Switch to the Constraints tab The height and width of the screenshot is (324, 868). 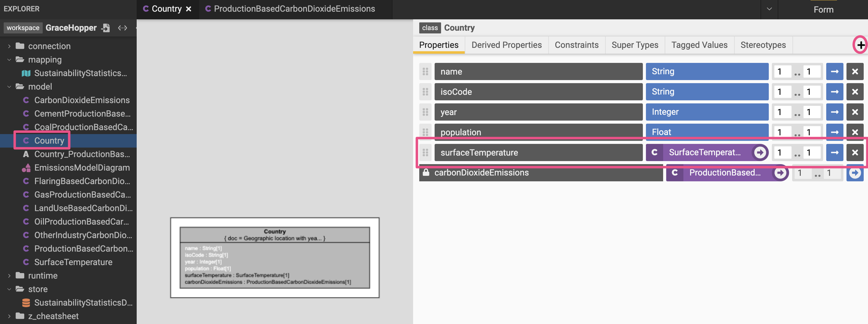577,45
